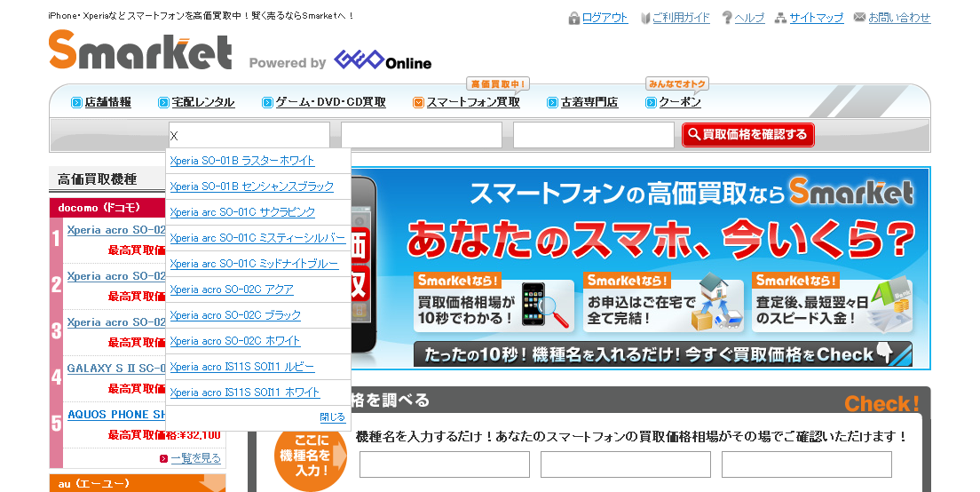
Task: Click the 最短翌々日のスピード入金 panel
Action: coord(833,303)
